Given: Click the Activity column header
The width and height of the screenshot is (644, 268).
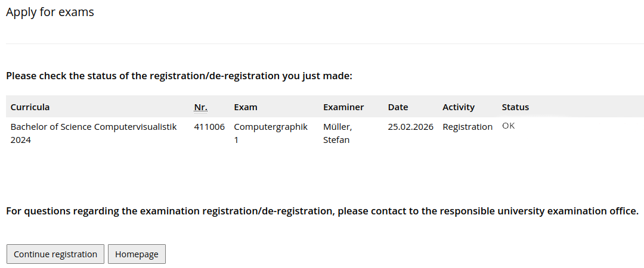Looking at the screenshot, I should tap(459, 107).
